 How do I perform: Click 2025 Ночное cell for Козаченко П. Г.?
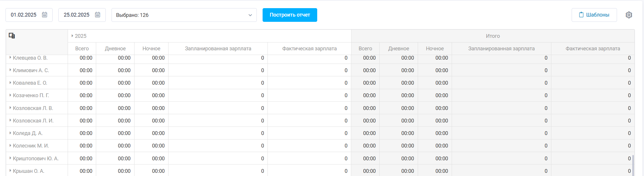coord(151,95)
